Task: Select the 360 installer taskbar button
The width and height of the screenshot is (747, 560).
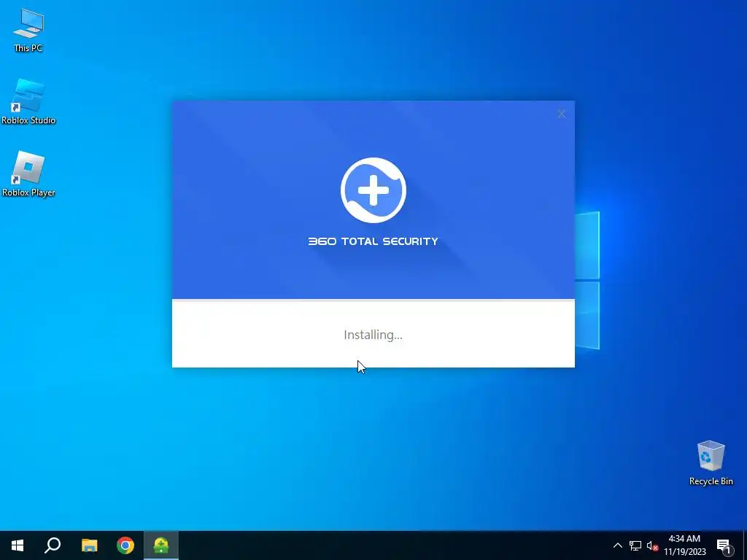Action: point(161,545)
